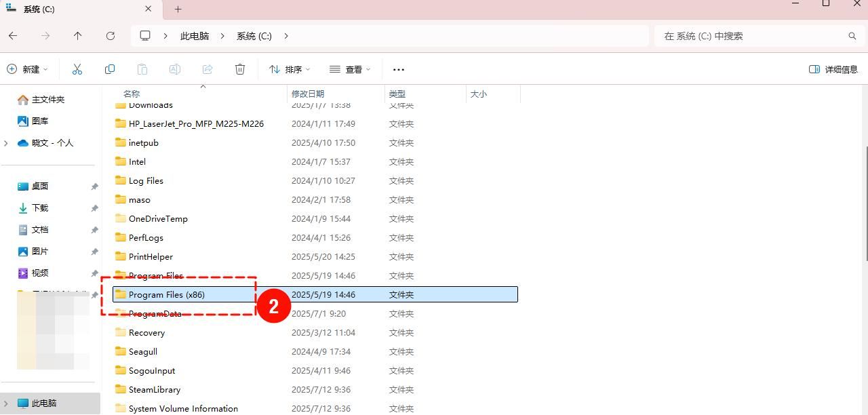868x415 pixels.
Task: Delete selection using the trash icon
Action: click(240, 68)
